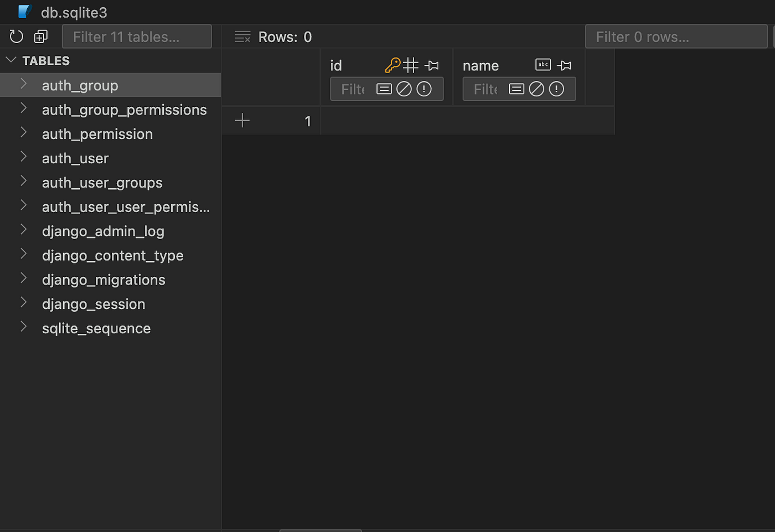Expand the auth_user_groups table
The height and width of the screenshot is (532, 775).
click(x=23, y=181)
